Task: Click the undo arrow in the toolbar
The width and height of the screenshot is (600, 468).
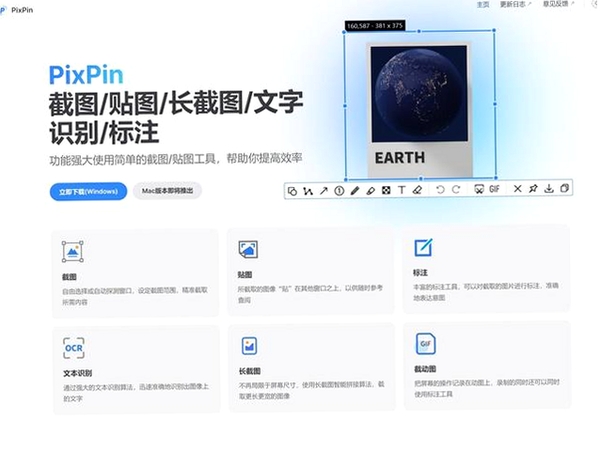Action: point(440,189)
